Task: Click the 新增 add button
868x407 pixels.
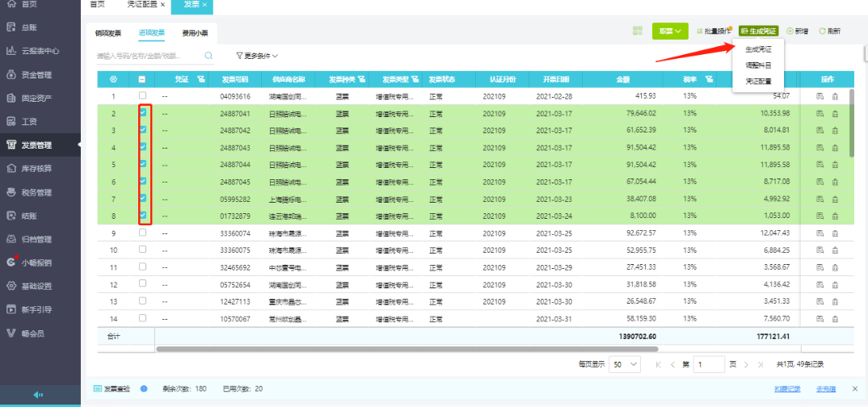Action: click(x=797, y=31)
